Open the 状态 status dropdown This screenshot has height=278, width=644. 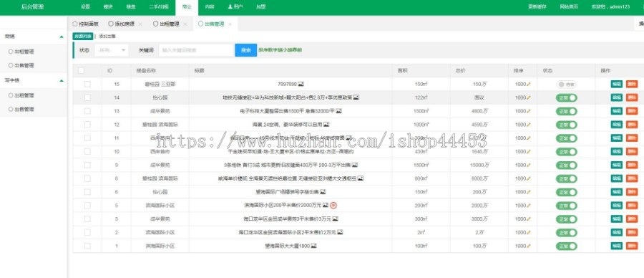[112, 50]
